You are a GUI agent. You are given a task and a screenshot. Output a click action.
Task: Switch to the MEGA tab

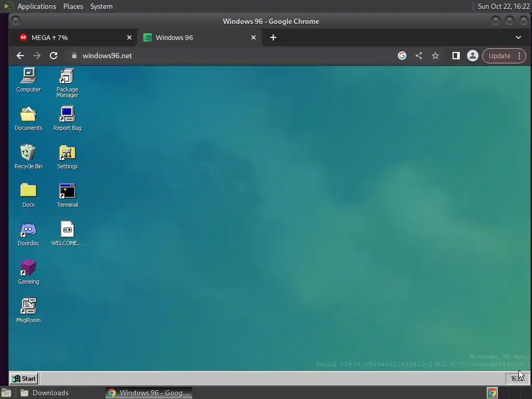(x=73, y=37)
